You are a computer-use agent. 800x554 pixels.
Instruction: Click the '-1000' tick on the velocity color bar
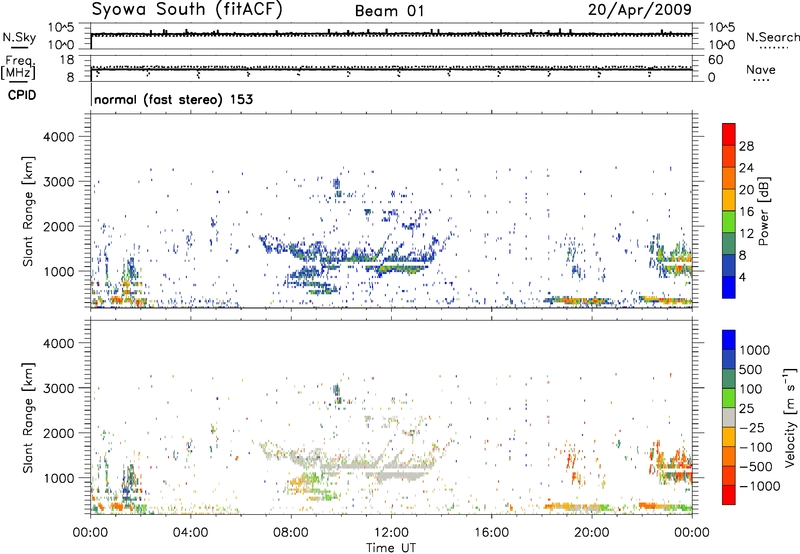pyautogui.click(x=759, y=486)
